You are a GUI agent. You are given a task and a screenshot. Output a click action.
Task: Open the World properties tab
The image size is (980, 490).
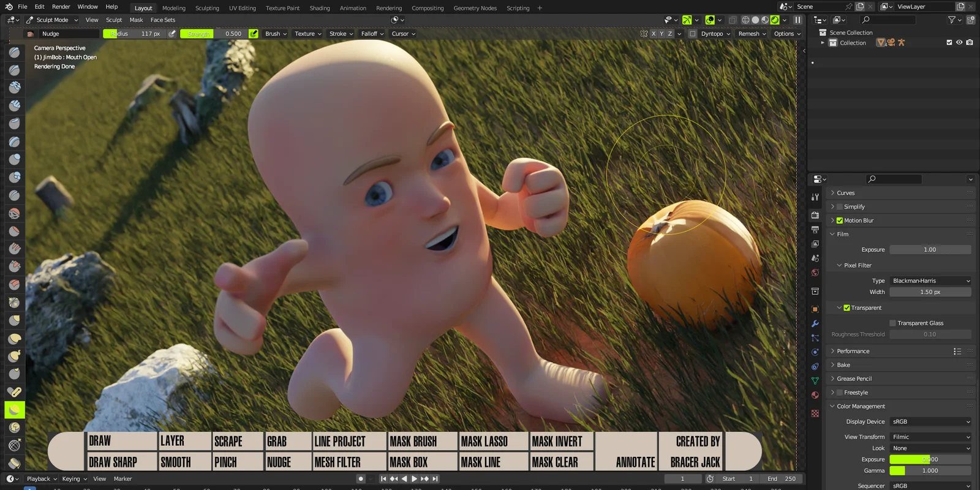coord(815,273)
